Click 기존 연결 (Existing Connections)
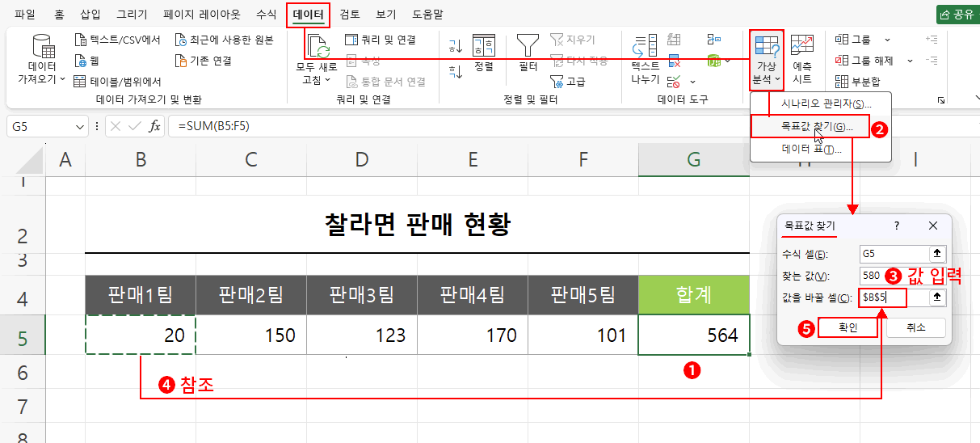Viewport: 980px width, 443px height. pos(204,61)
